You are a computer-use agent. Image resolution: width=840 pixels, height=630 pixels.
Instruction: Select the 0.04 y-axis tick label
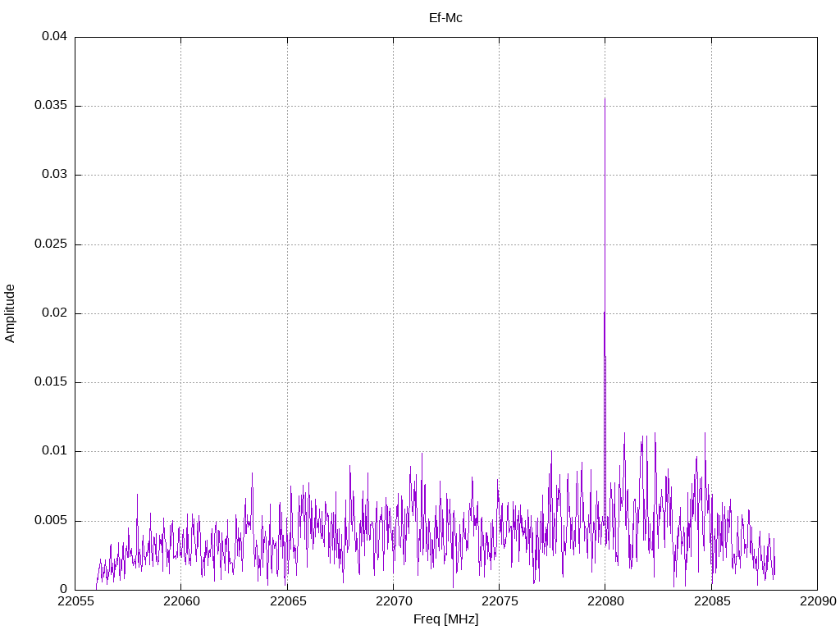(54, 37)
